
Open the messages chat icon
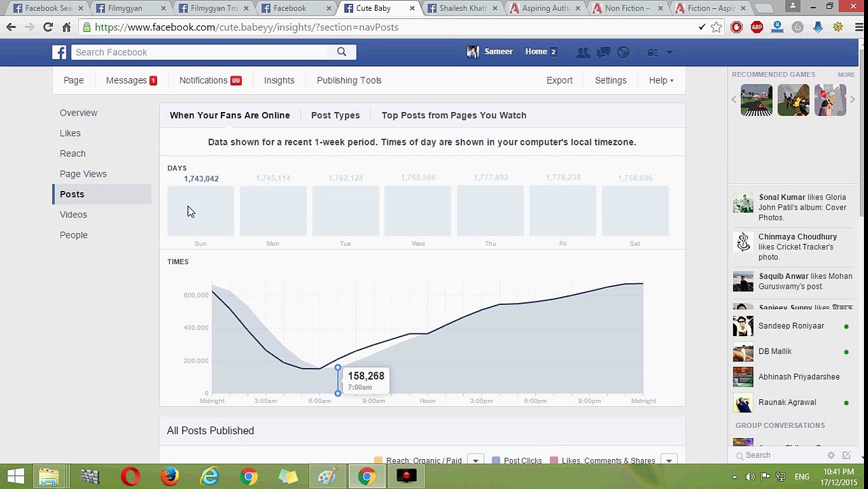pos(603,52)
